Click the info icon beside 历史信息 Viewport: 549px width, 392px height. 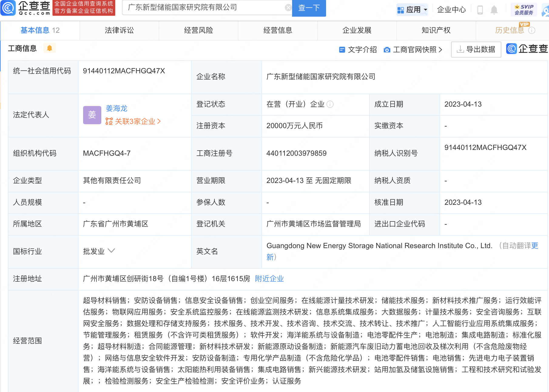(x=532, y=30)
